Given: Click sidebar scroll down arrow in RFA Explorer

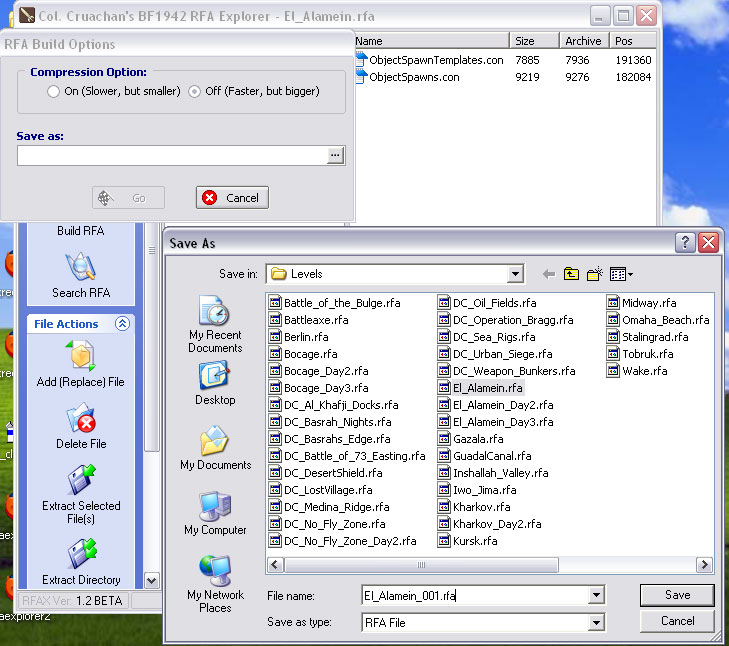Looking at the screenshot, I should [152, 580].
